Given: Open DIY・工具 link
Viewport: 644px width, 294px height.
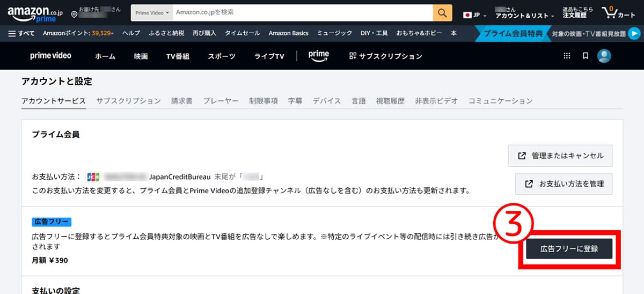Looking at the screenshot, I should (374, 33).
